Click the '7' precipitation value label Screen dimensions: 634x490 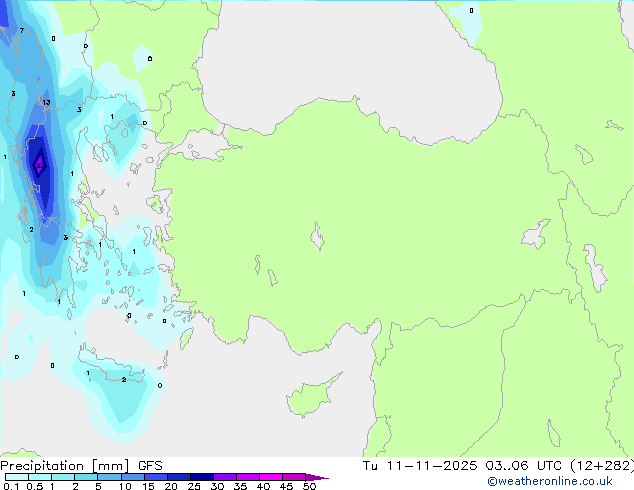tap(22, 30)
